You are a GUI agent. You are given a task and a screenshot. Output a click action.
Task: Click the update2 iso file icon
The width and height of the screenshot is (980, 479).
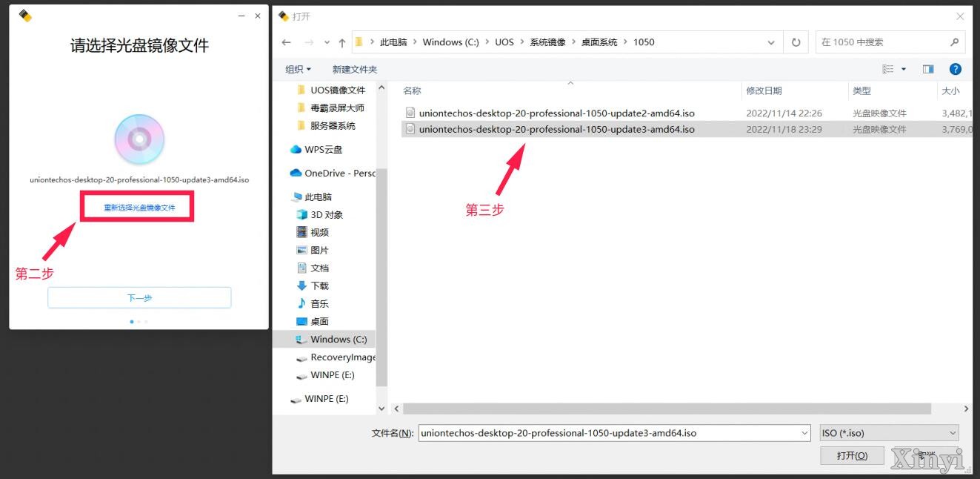[x=410, y=113]
